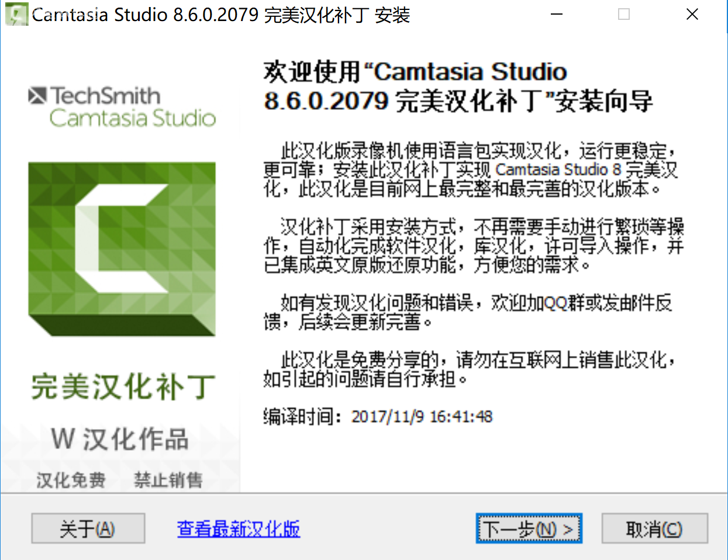This screenshot has width=728, height=560.
Task: Click the 禁止销售 text
Action: coord(168,480)
